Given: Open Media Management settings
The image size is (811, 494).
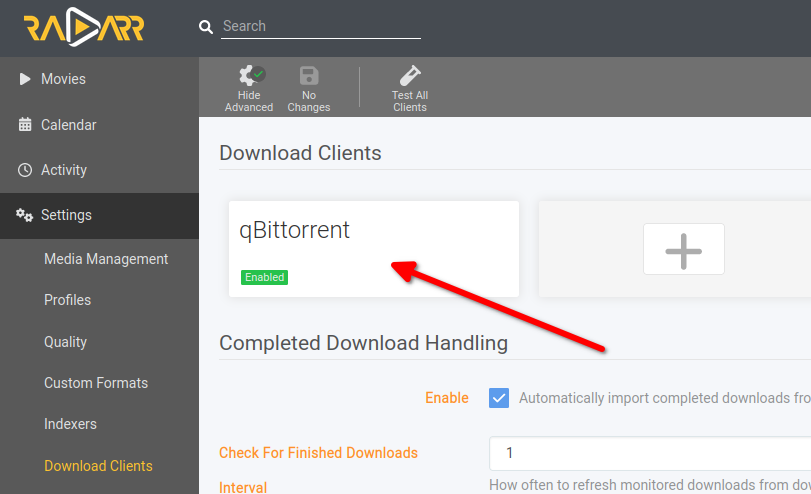Looking at the screenshot, I should pyautogui.click(x=106, y=259).
